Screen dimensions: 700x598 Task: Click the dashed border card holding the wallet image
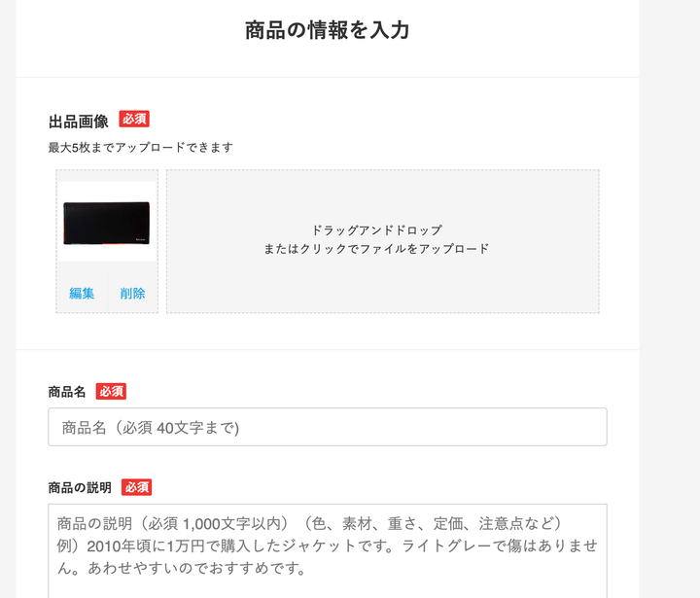click(107, 241)
